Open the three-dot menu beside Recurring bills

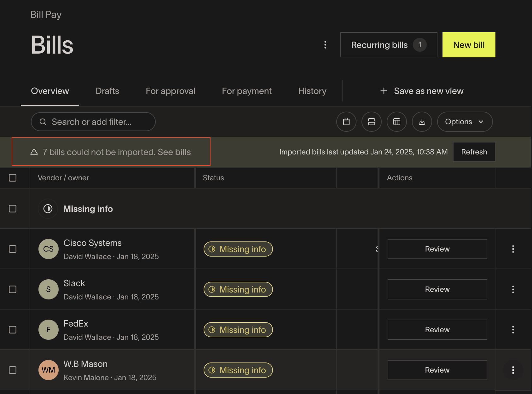click(x=325, y=45)
